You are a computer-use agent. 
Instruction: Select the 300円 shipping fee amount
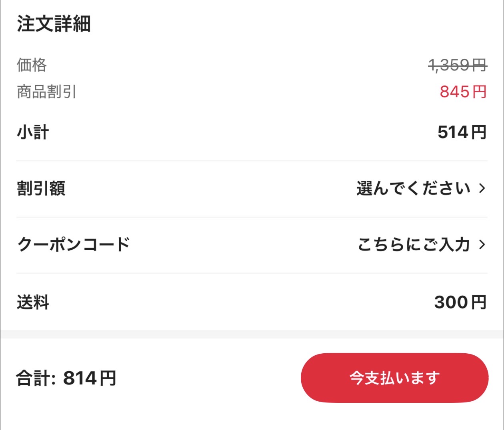click(460, 302)
